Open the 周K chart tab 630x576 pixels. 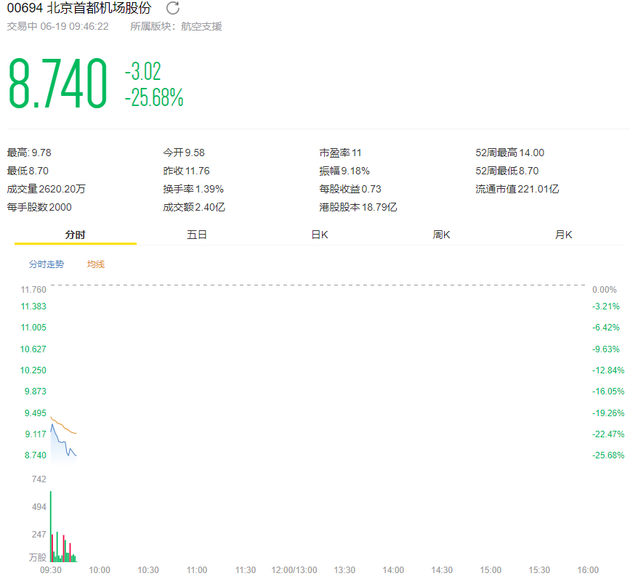(x=442, y=235)
